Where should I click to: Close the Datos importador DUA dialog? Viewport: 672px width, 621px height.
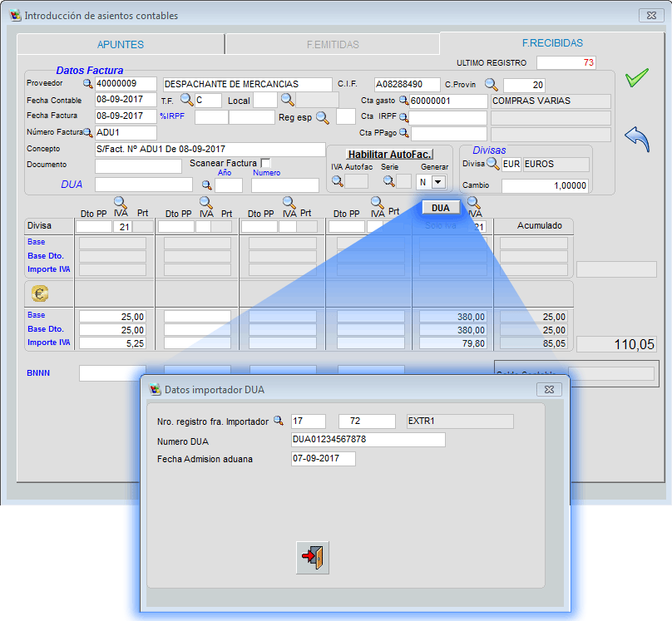coord(549,389)
